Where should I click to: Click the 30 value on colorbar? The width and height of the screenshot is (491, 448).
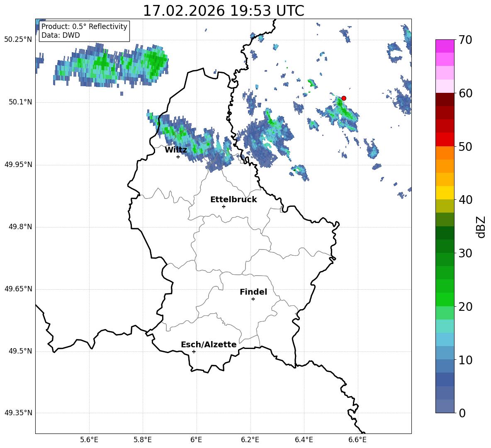[x=466, y=253]
